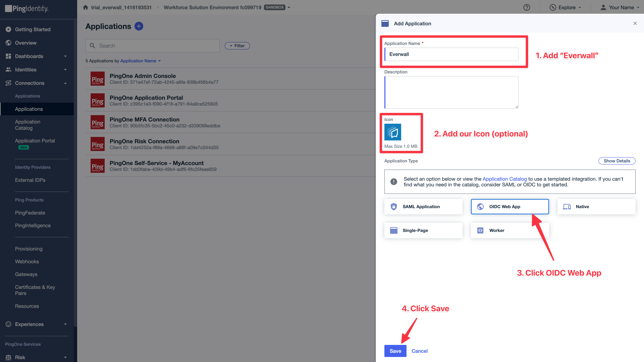The height and width of the screenshot is (362, 644).
Task: Click the Save button
Action: click(395, 351)
